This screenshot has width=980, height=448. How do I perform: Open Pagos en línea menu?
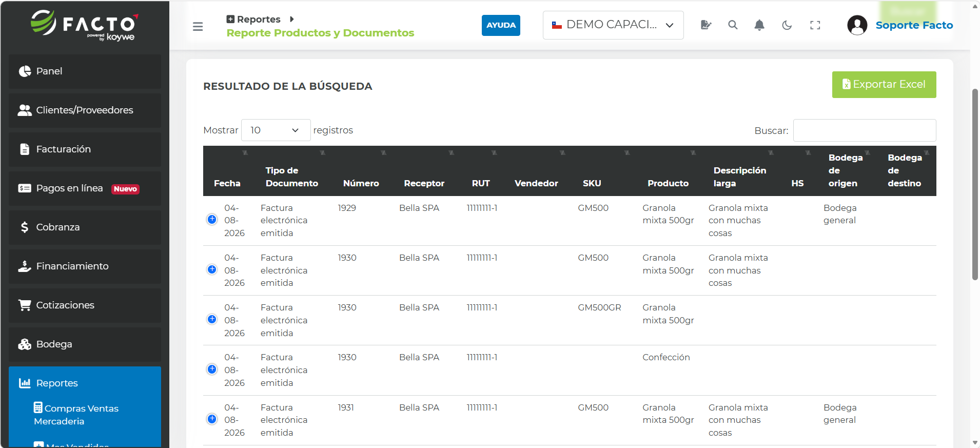[x=85, y=188]
